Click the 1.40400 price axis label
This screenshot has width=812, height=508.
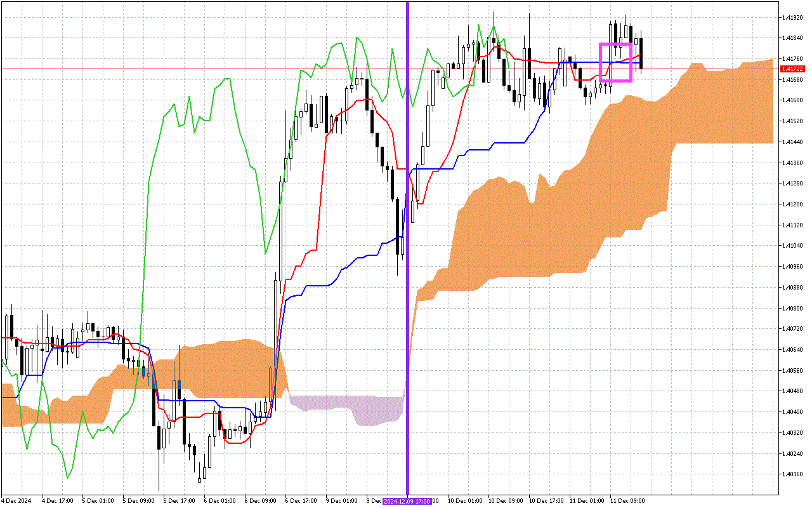793,412
